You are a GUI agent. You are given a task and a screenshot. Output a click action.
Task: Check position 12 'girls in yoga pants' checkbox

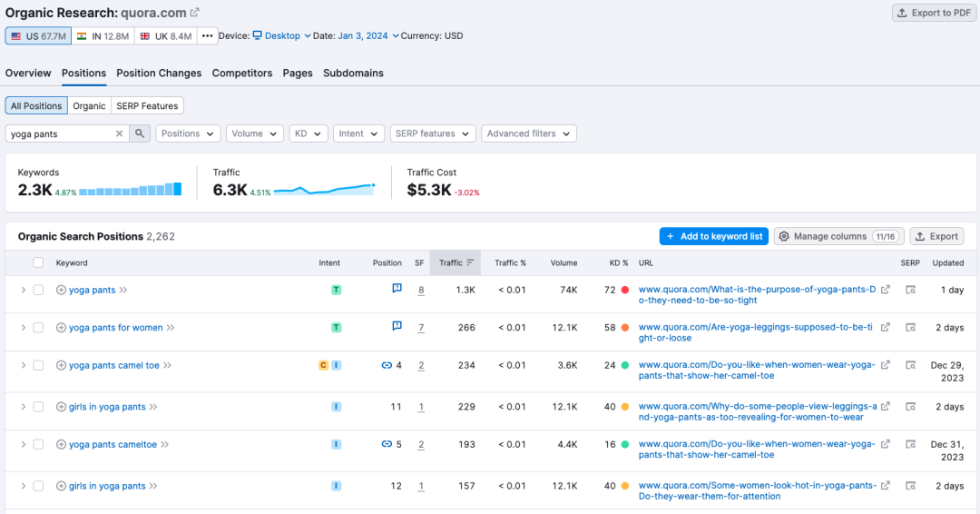click(x=38, y=486)
